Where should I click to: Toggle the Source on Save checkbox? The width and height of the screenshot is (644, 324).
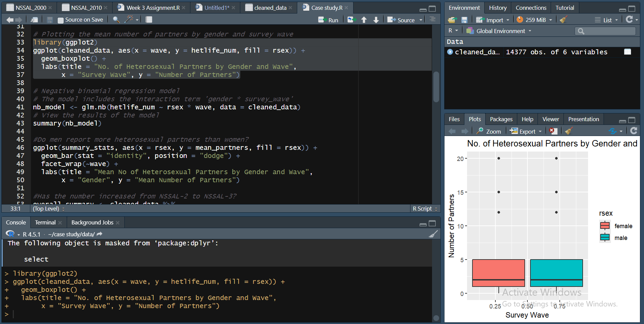click(61, 20)
